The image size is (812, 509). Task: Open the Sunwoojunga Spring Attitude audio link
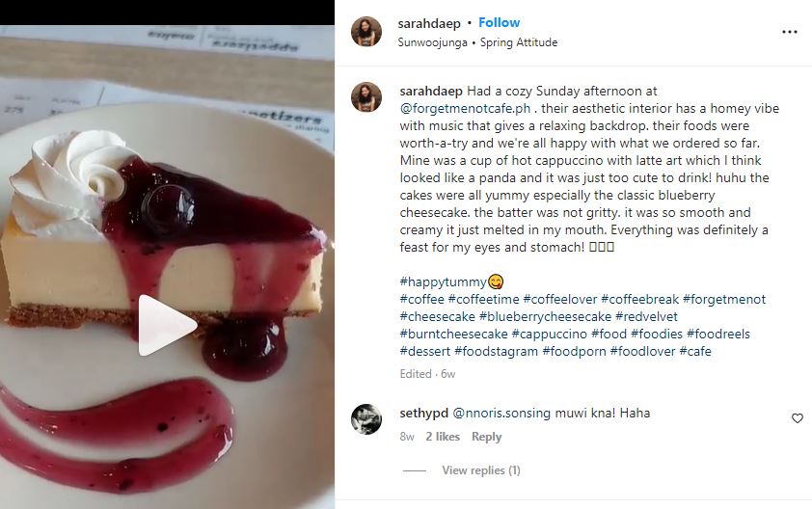click(x=477, y=42)
